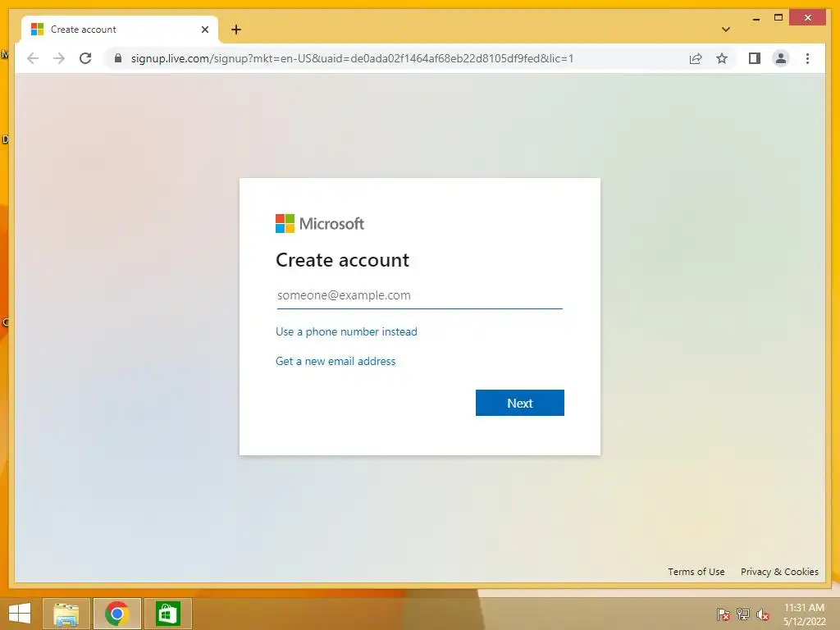Open the Windows Start button

(20, 614)
